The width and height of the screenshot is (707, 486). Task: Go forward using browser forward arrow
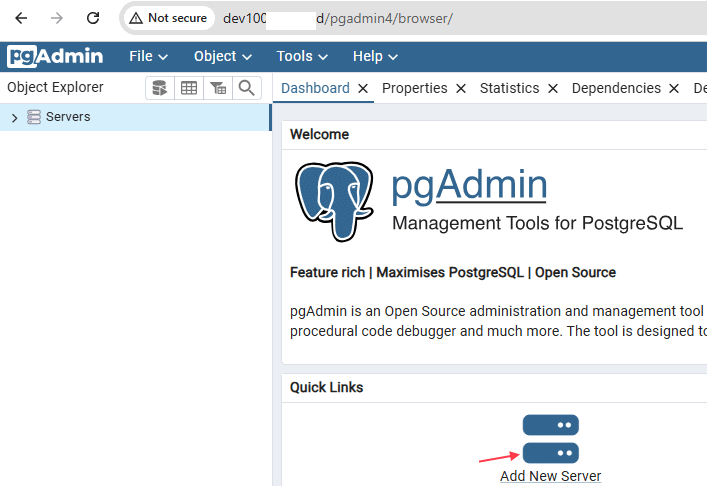coord(57,18)
